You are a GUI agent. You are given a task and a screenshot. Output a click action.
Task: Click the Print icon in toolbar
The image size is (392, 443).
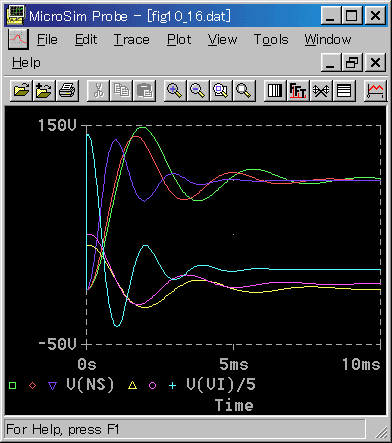[67, 90]
